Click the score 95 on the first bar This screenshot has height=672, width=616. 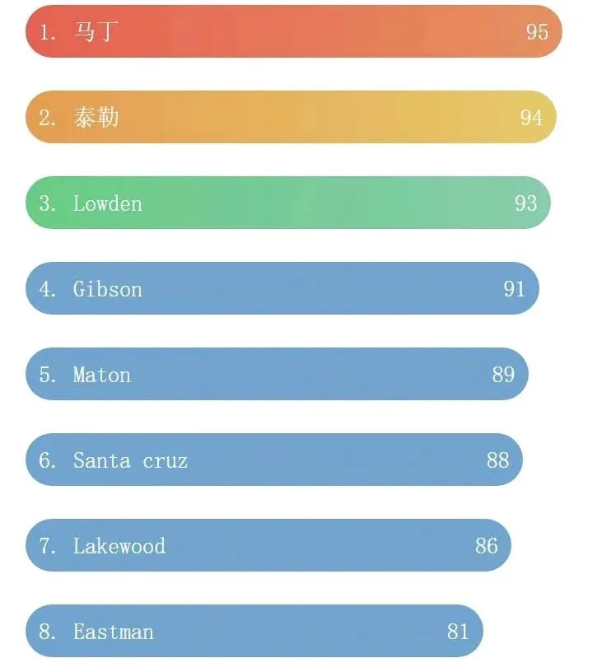(x=537, y=32)
